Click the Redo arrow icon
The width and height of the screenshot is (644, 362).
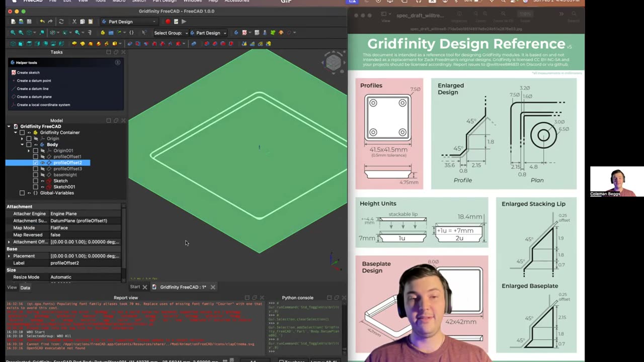click(51, 22)
